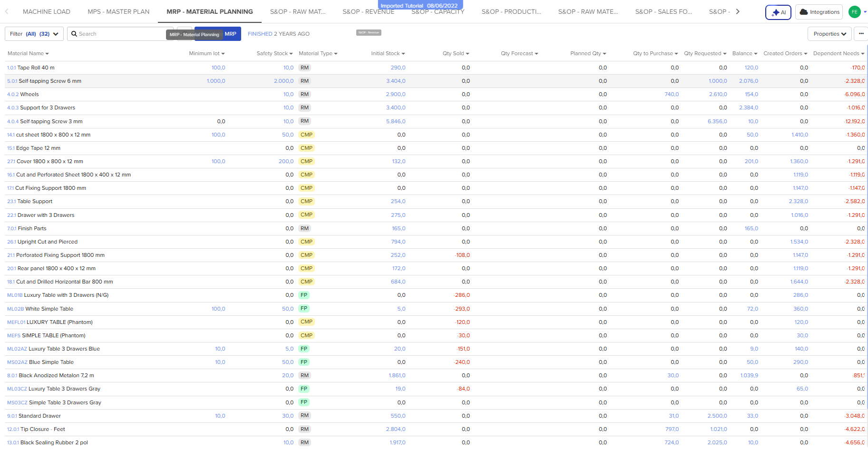Select the MRP - Material Planning tab
Image resolution: width=868 pixels, height=450 pixels.
[209, 11]
